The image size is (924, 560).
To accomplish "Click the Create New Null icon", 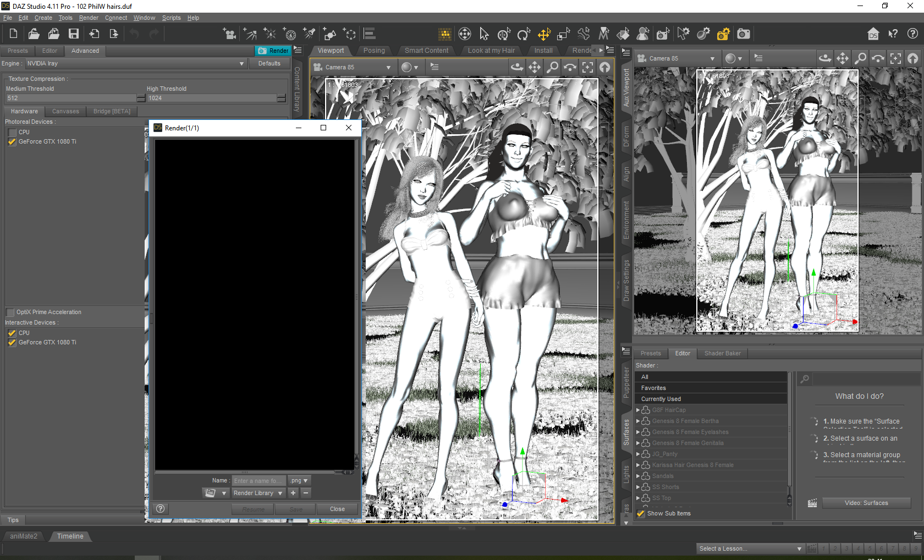I will click(349, 34).
